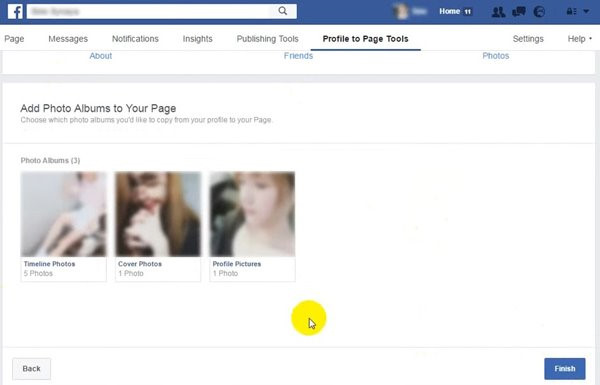Switch to the Notifications tab
The width and height of the screenshot is (600, 385).
point(135,39)
